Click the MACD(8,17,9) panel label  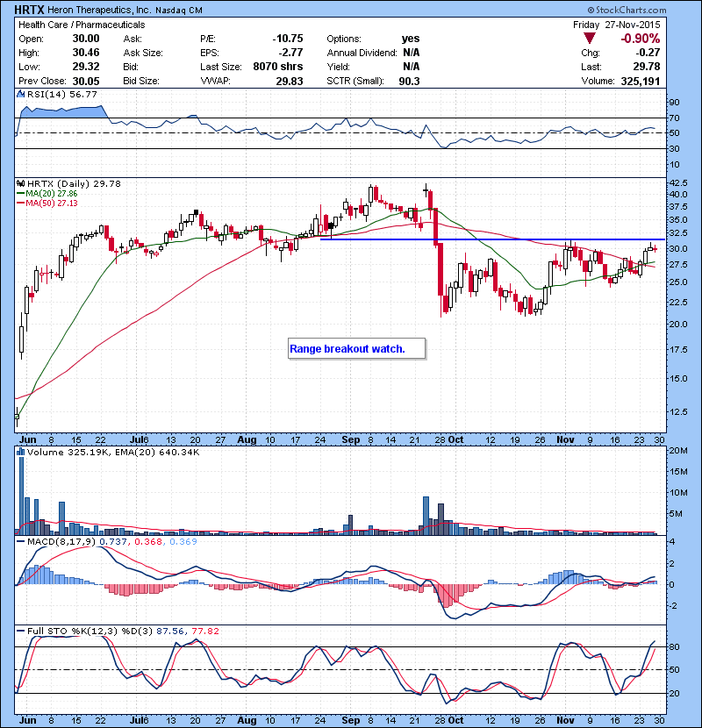click(61, 542)
